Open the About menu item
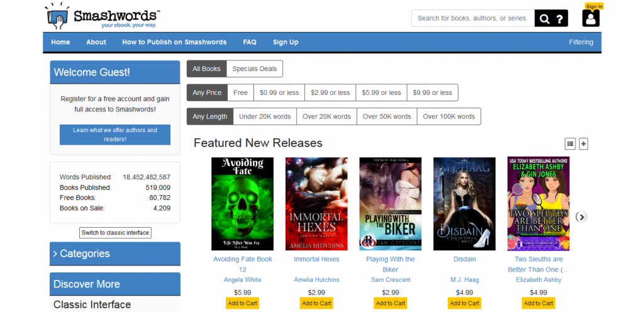 (96, 42)
